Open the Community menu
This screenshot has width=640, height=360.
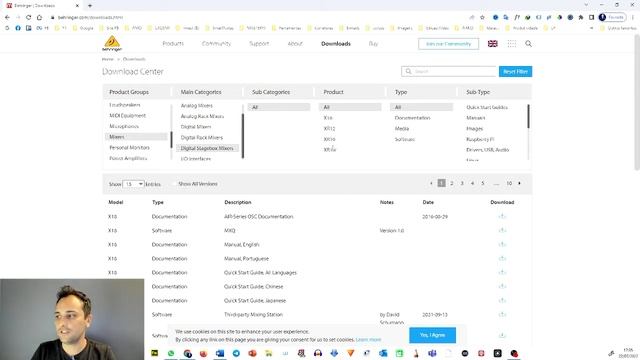click(x=216, y=44)
